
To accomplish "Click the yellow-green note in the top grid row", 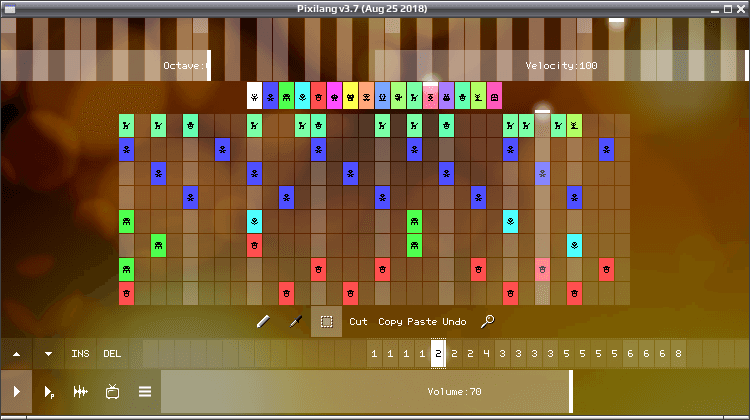I will click(x=574, y=126).
